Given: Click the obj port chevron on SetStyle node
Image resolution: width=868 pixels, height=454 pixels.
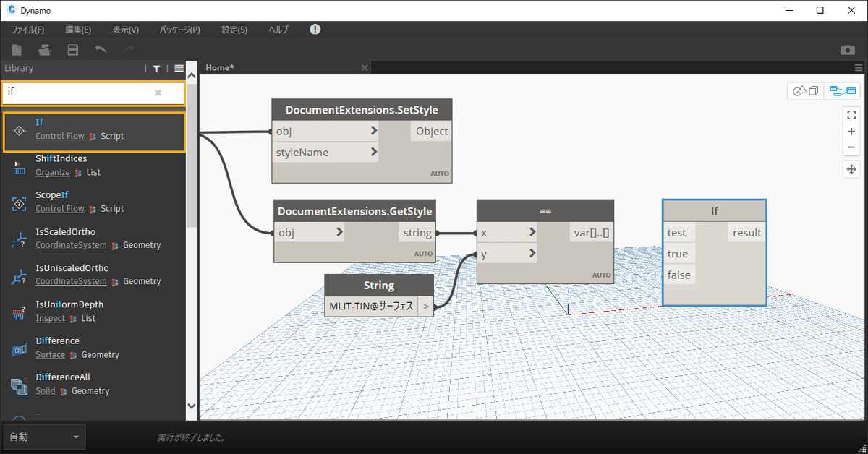Looking at the screenshot, I should (x=373, y=131).
